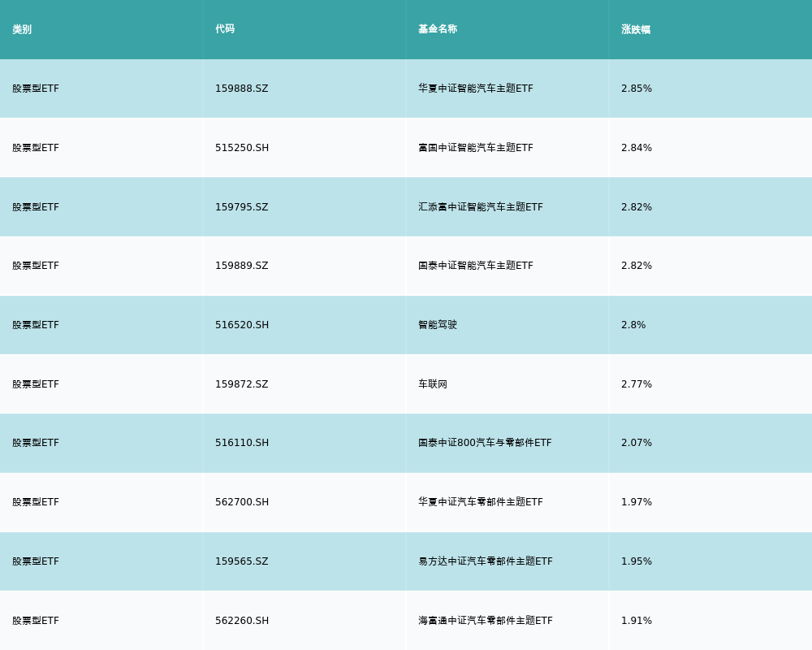Click 股票型ETF in the 515250.SH row
This screenshot has height=650, width=812.
click(x=36, y=148)
